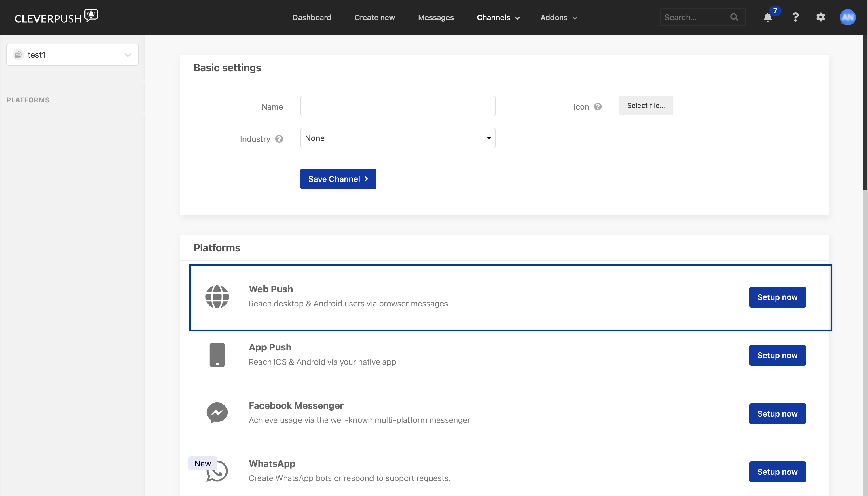The width and height of the screenshot is (868, 496).
Task: Open the Messages page
Action: pos(436,17)
